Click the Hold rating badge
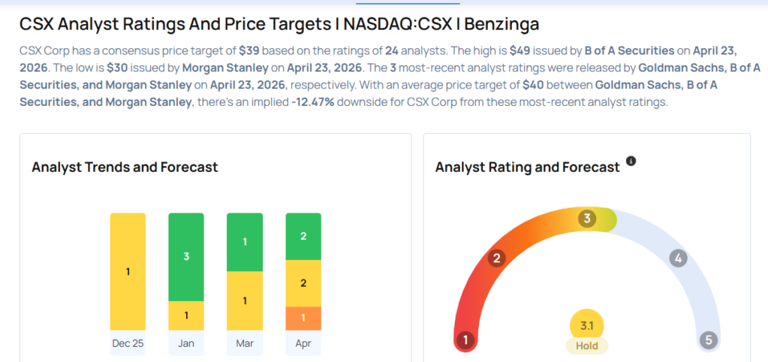This screenshot has height=362, width=768. coord(587,346)
